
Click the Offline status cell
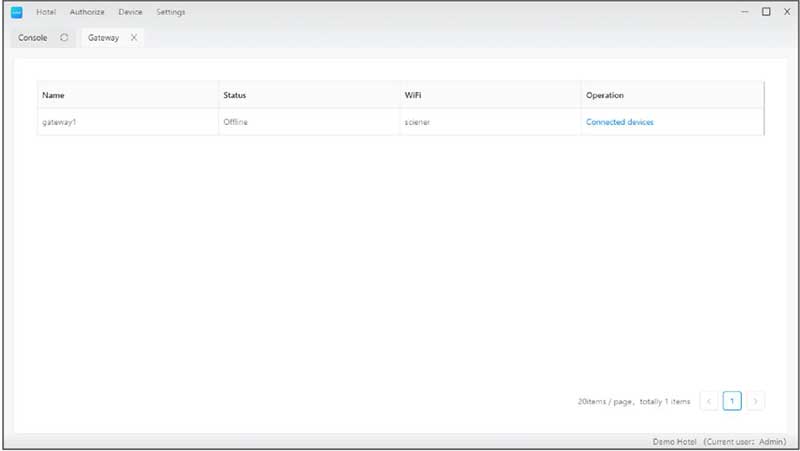tap(236, 122)
